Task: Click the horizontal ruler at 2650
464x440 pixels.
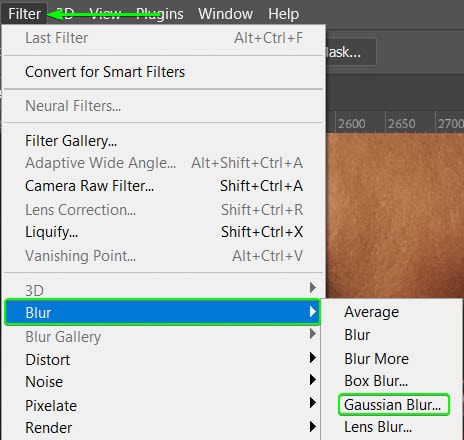Action: [x=402, y=124]
